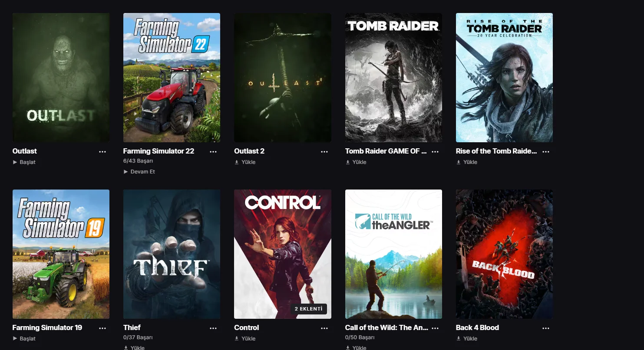Launch Outlast with the Başlat button
This screenshot has height=350, width=644.
coord(24,162)
